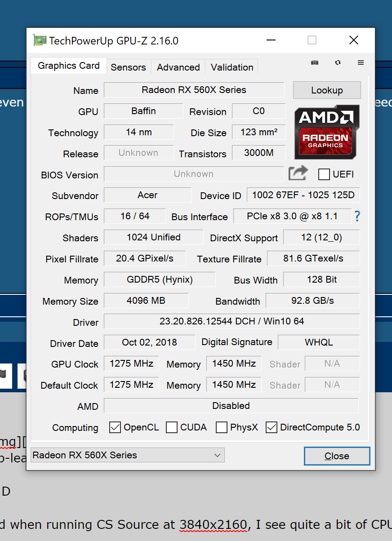Switch to the Validation tab
The width and height of the screenshot is (392, 541).
[232, 67]
